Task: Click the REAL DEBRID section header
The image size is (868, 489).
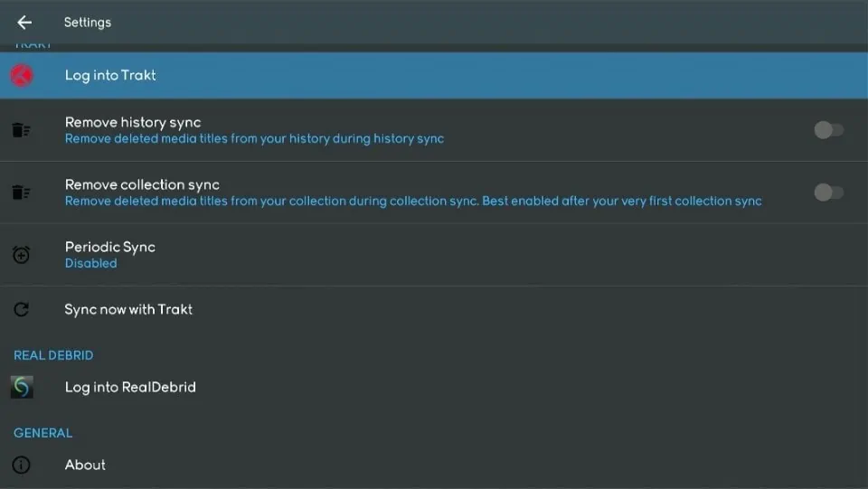Action: (x=53, y=355)
